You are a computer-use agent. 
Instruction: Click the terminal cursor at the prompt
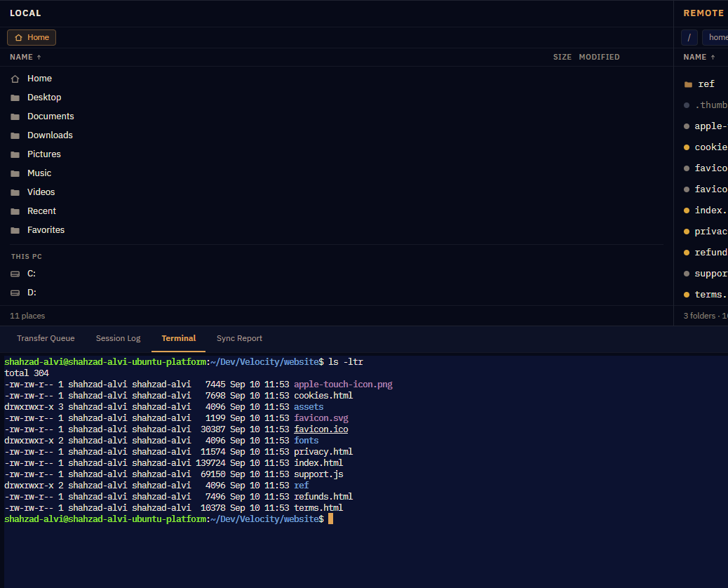(x=330, y=519)
